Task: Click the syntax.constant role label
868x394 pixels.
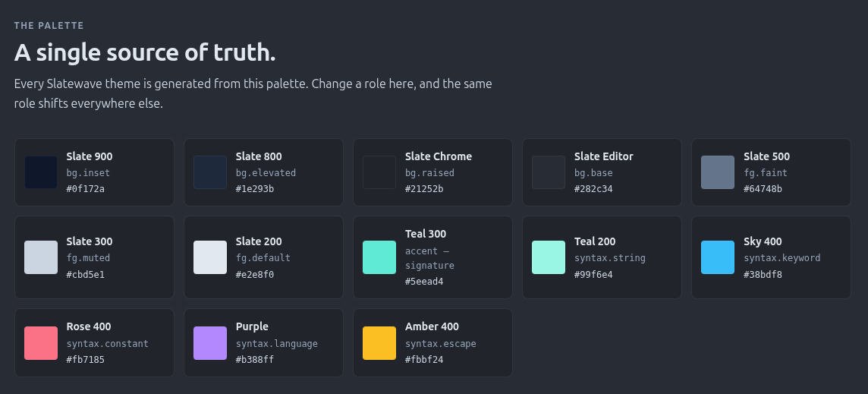Action: 108,344
